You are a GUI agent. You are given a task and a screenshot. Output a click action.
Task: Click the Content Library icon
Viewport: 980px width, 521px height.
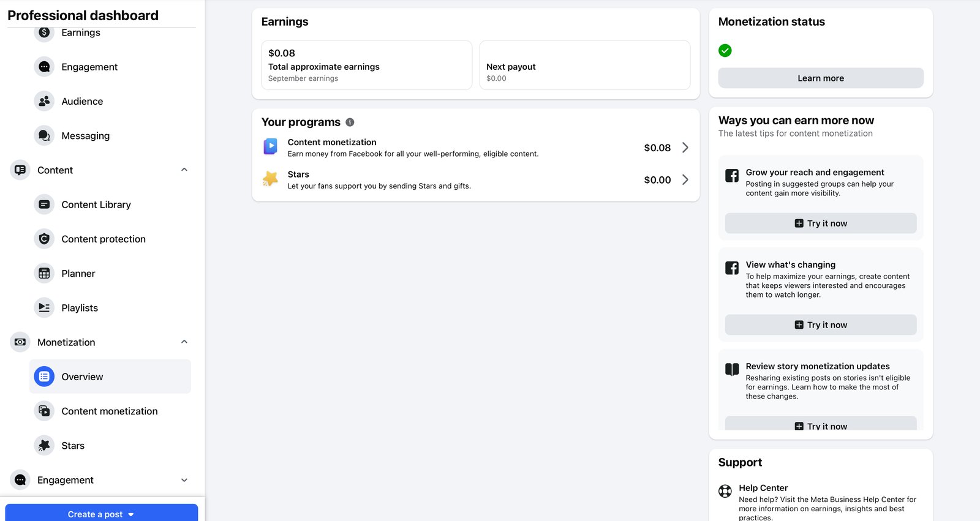pos(44,204)
